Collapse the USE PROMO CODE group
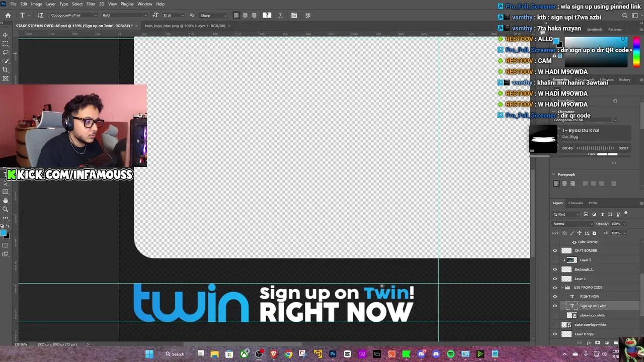Screen dimensions: 644x362 [x=562, y=288]
